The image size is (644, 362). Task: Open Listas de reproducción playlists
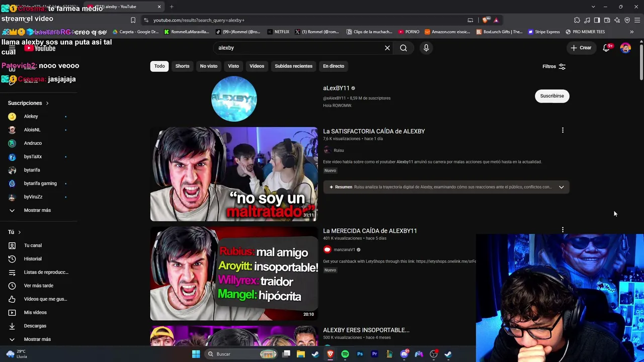tap(46, 272)
